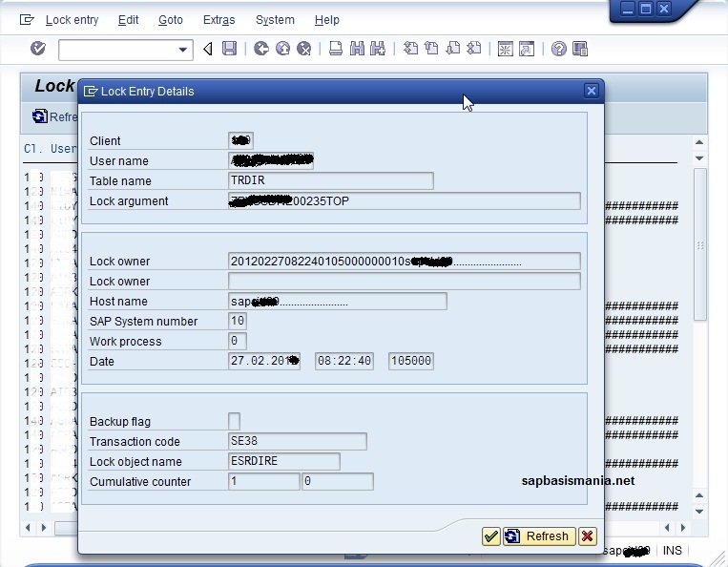Click the Save diskette icon
This screenshot has height=567, width=728.
pyautogui.click(x=229, y=49)
